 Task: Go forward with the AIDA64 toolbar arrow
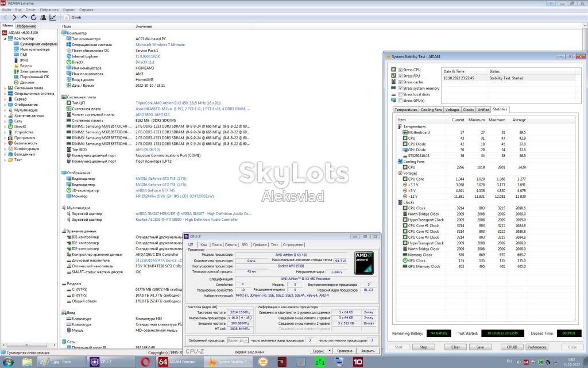[x=14, y=17]
